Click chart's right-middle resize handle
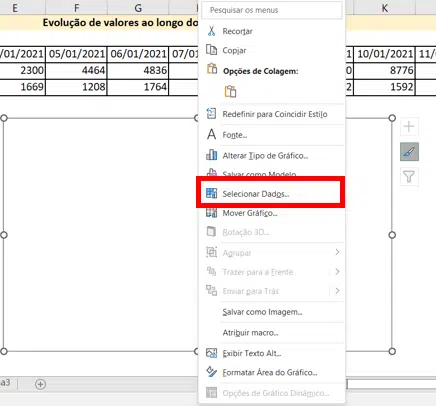The image size is (436, 406). coord(392,235)
